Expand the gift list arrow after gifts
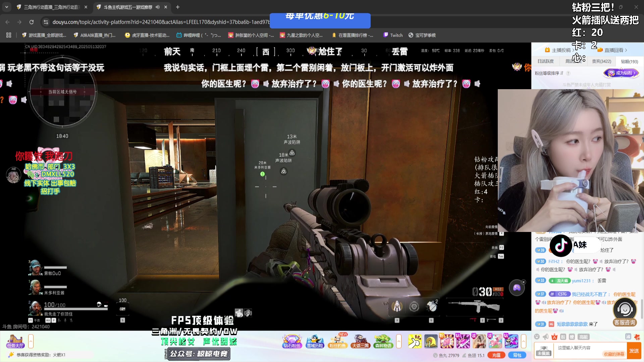This screenshot has height=362, width=644. point(523,341)
